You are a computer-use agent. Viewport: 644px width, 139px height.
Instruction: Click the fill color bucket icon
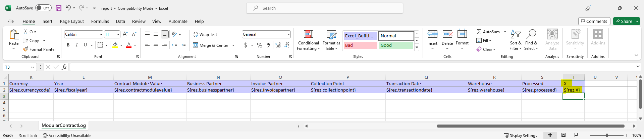pyautogui.click(x=115, y=45)
